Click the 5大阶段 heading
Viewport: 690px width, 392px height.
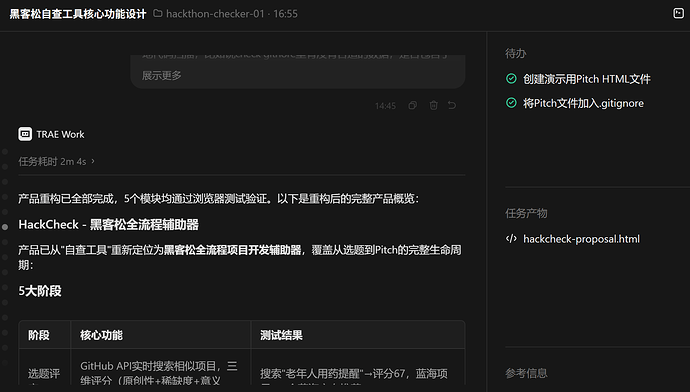(40, 291)
